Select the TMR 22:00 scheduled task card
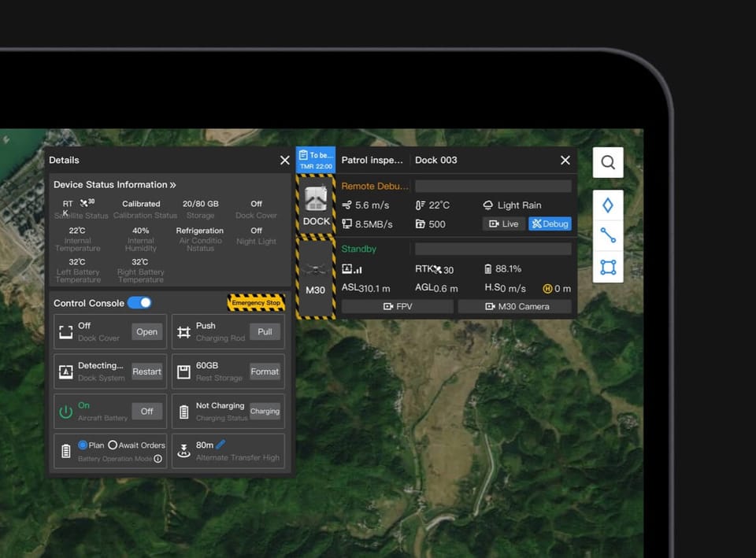The width and height of the screenshot is (756, 558). coord(315,160)
